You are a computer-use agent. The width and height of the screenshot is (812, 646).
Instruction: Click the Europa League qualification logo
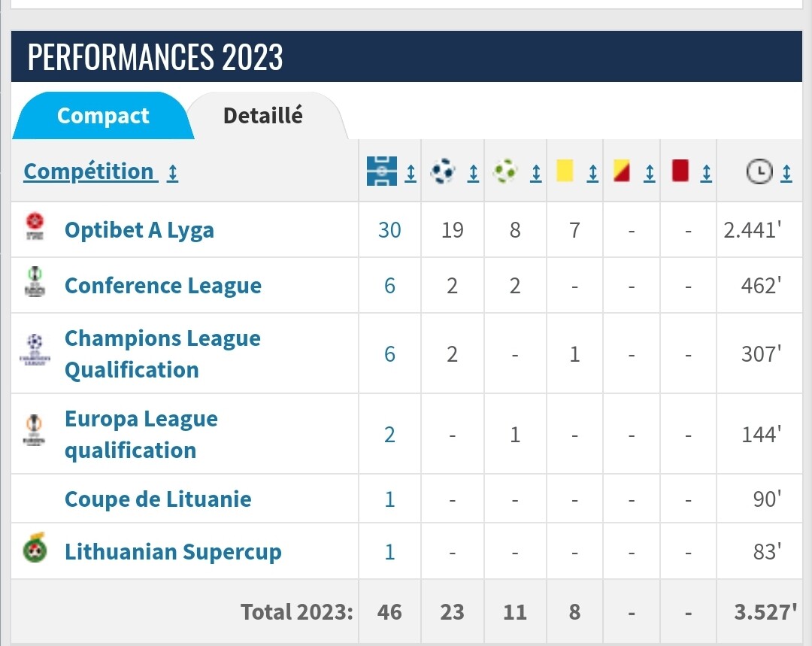34,430
